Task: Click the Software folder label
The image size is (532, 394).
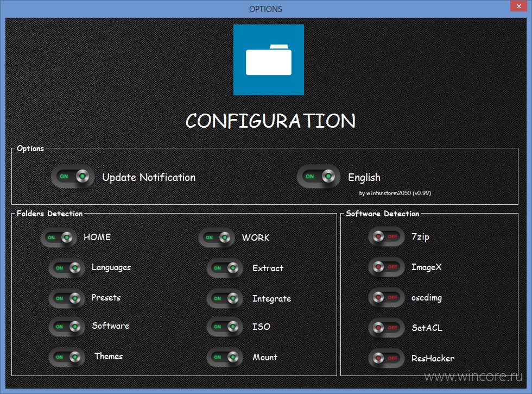Action: pos(111,326)
